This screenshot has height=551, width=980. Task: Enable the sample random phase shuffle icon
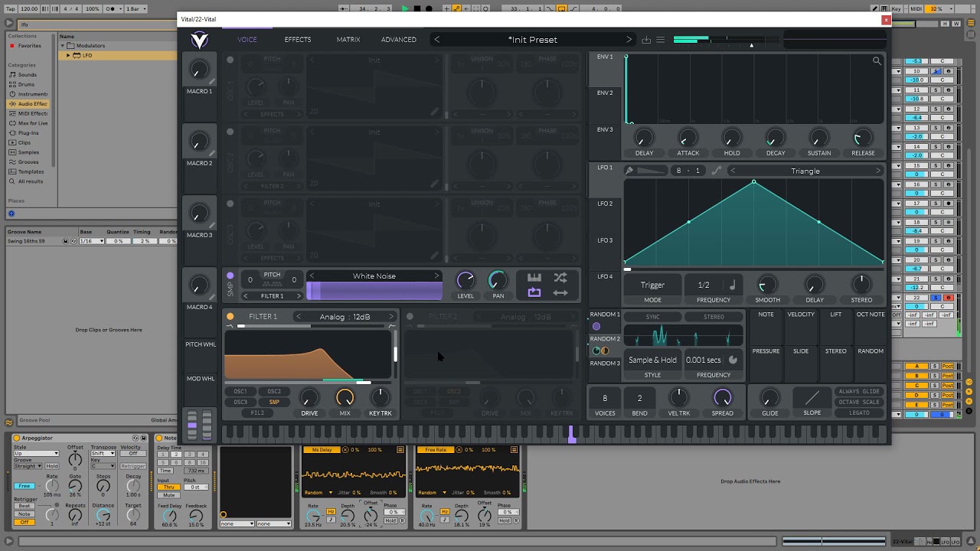coord(560,278)
